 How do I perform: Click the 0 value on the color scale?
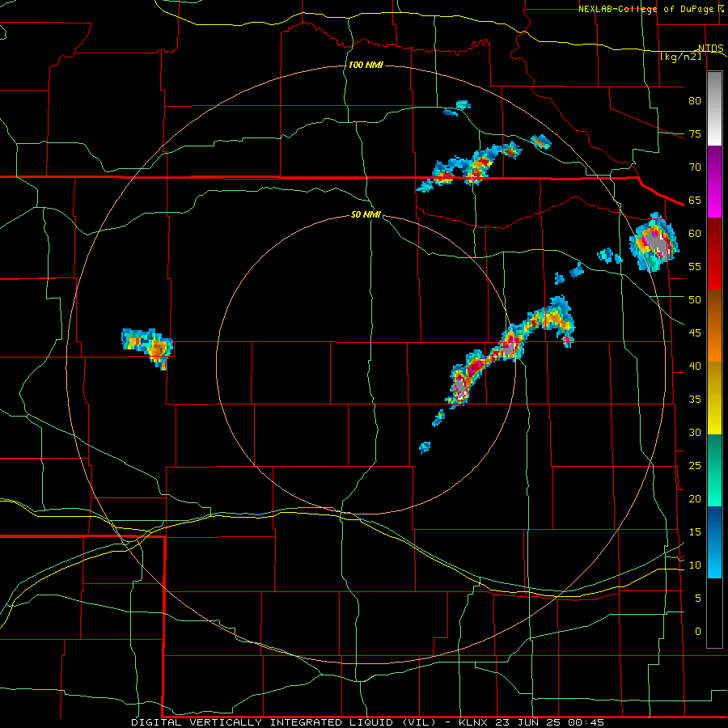[x=698, y=632]
